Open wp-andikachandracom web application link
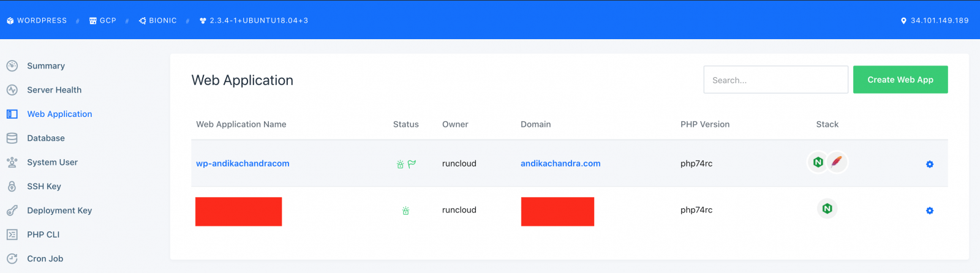The image size is (980, 273). tap(243, 163)
